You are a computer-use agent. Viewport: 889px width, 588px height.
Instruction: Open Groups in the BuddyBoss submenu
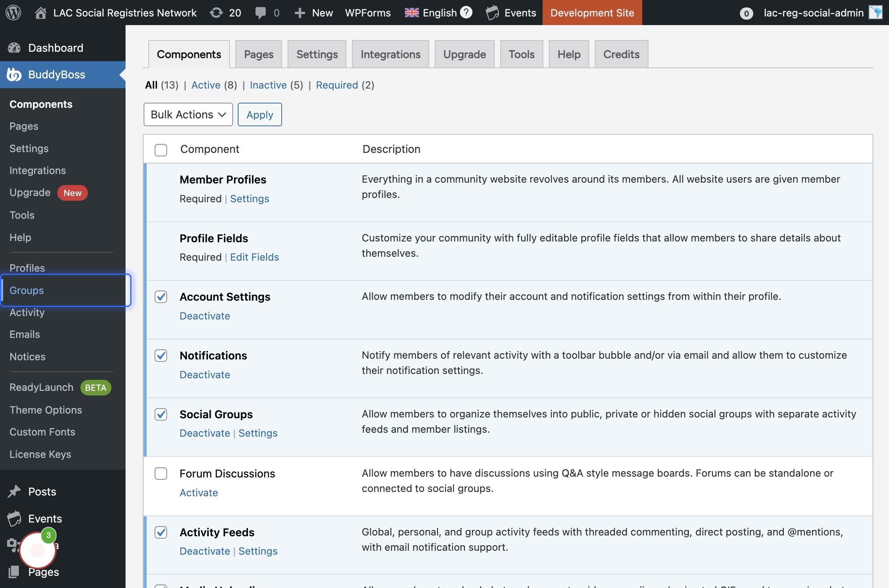27,290
